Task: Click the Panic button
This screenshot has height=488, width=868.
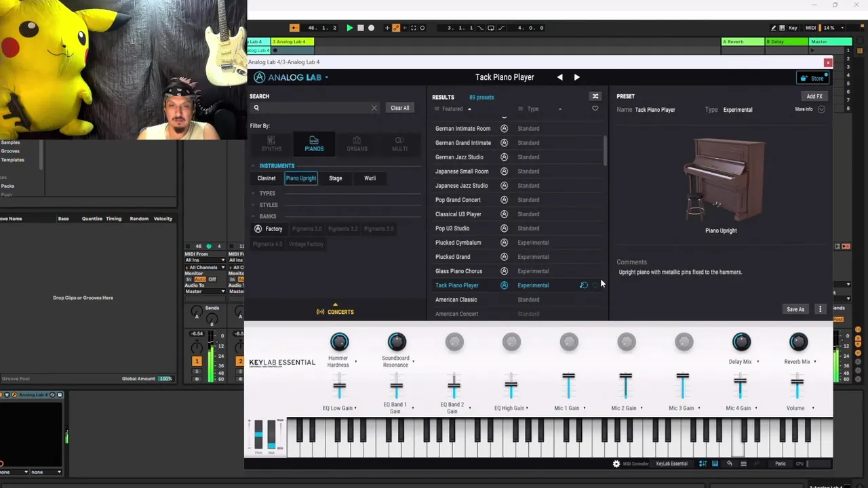Action: click(x=781, y=464)
